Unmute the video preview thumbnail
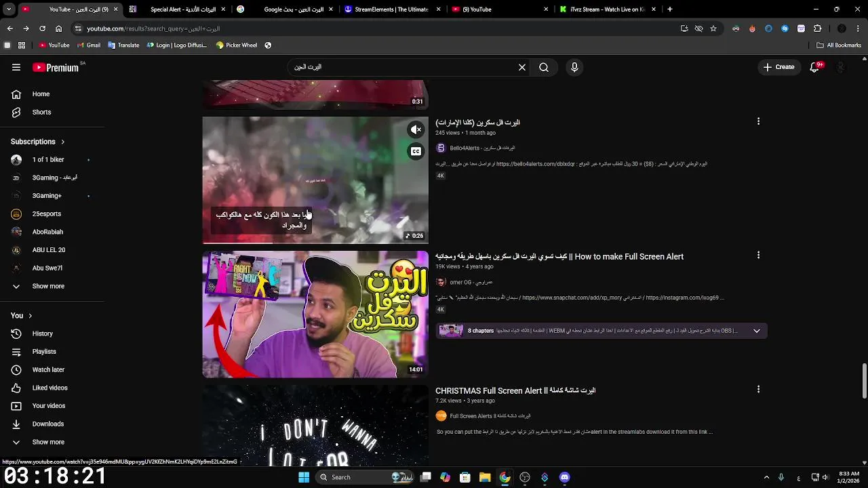 [416, 129]
